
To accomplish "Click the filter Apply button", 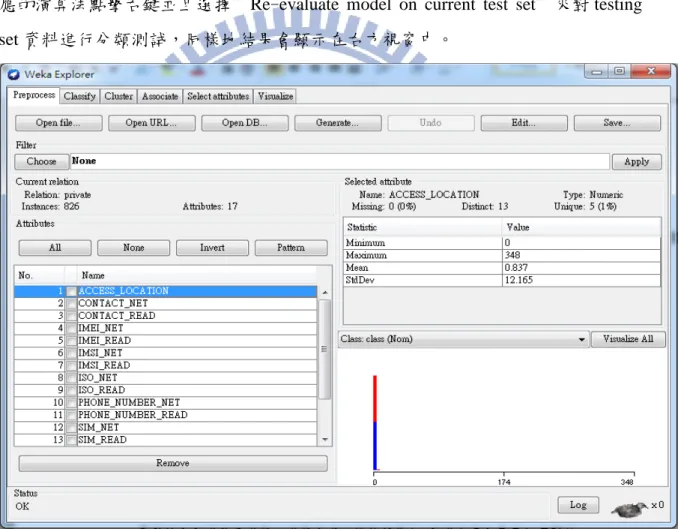I will [636, 162].
